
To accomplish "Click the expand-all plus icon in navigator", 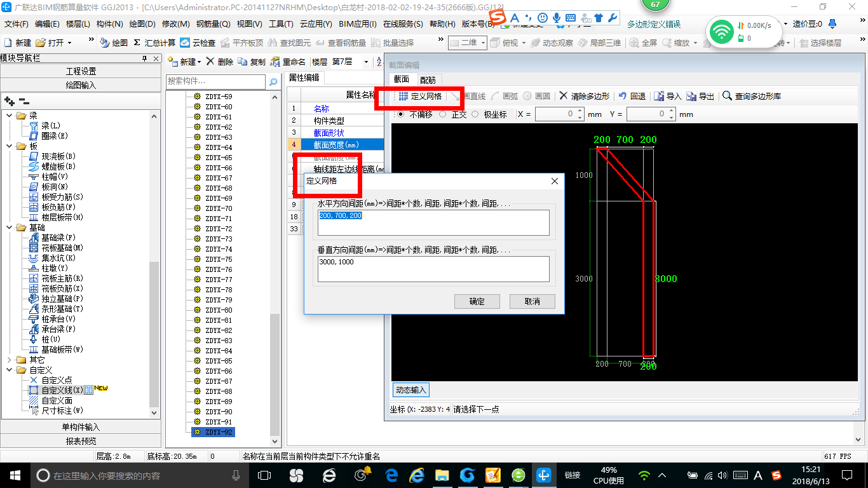I will click(9, 101).
